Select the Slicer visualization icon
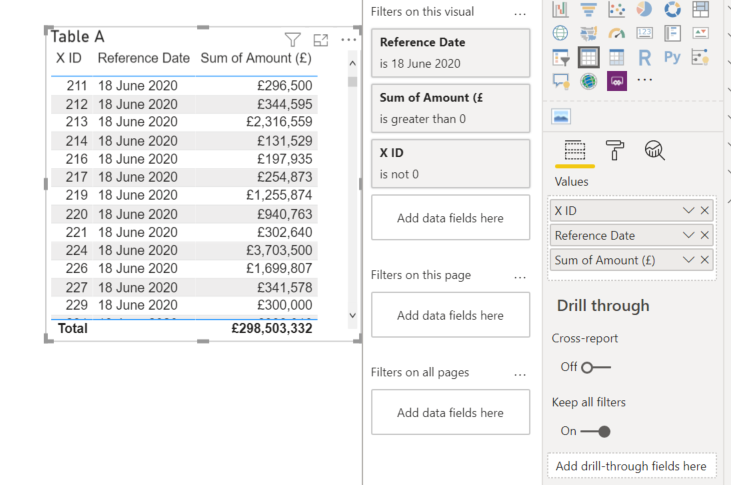The width and height of the screenshot is (731, 485). pos(560,57)
